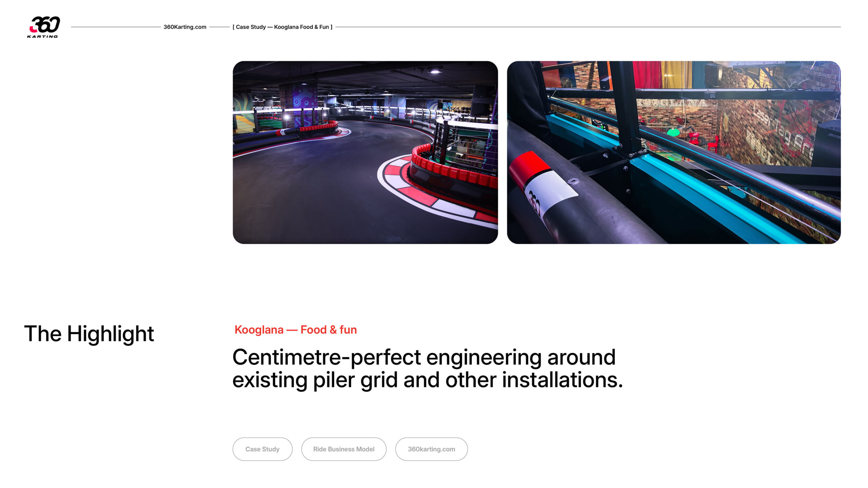Open the karting track curve photo

click(x=365, y=152)
